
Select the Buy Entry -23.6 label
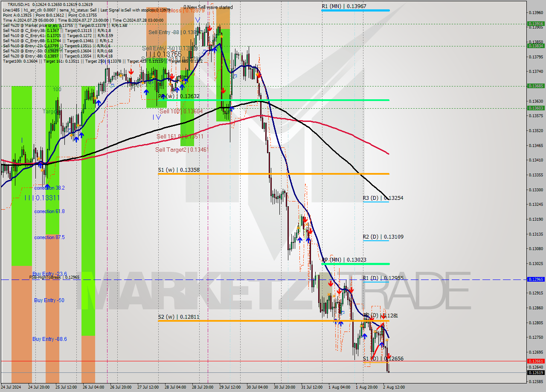click(49, 274)
